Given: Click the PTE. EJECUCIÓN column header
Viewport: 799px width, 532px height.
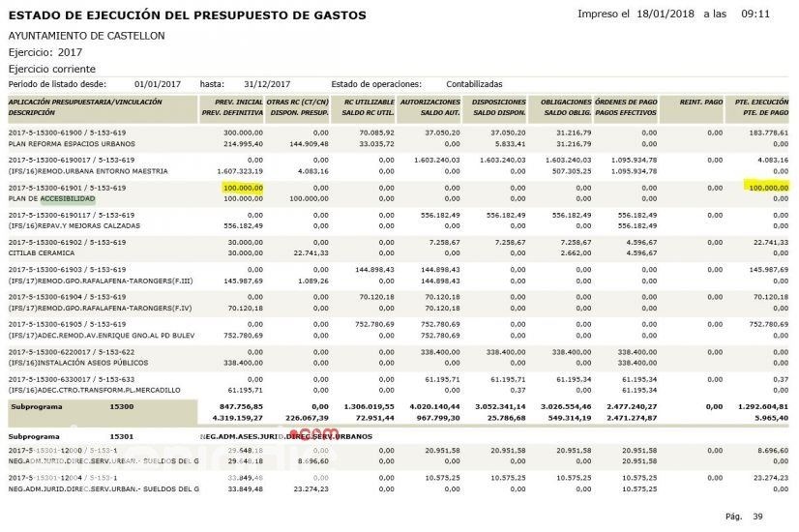Looking at the screenshot, I should pyautogui.click(x=758, y=102).
